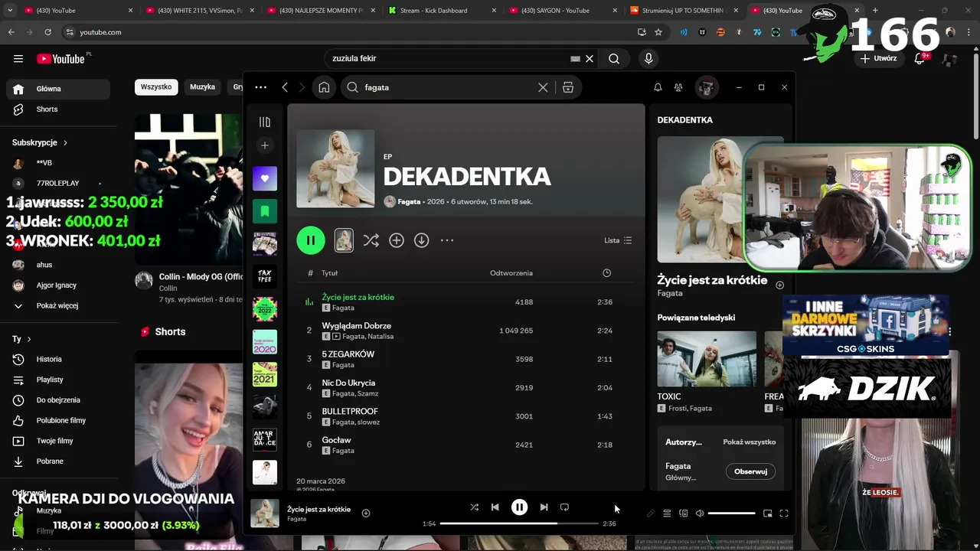Open the TOXIC related music video thumbnail
Image resolution: width=980 pixels, height=551 pixels.
pyautogui.click(x=706, y=359)
